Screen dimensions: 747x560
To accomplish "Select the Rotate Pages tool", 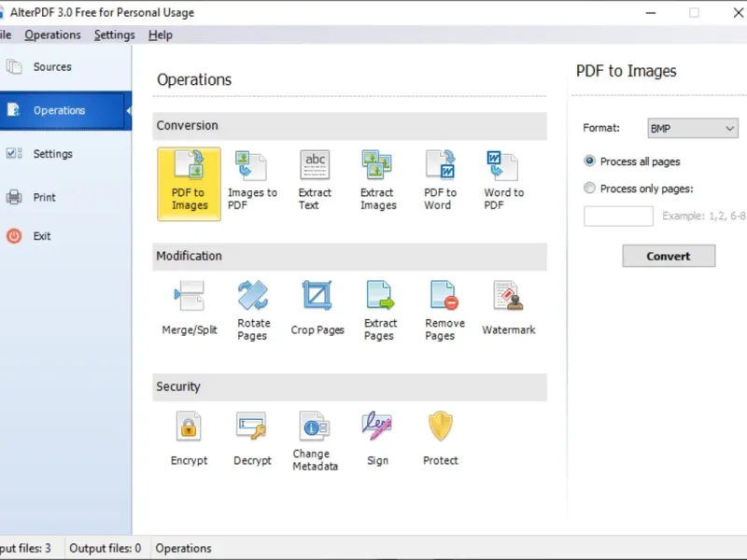I will coord(253,311).
